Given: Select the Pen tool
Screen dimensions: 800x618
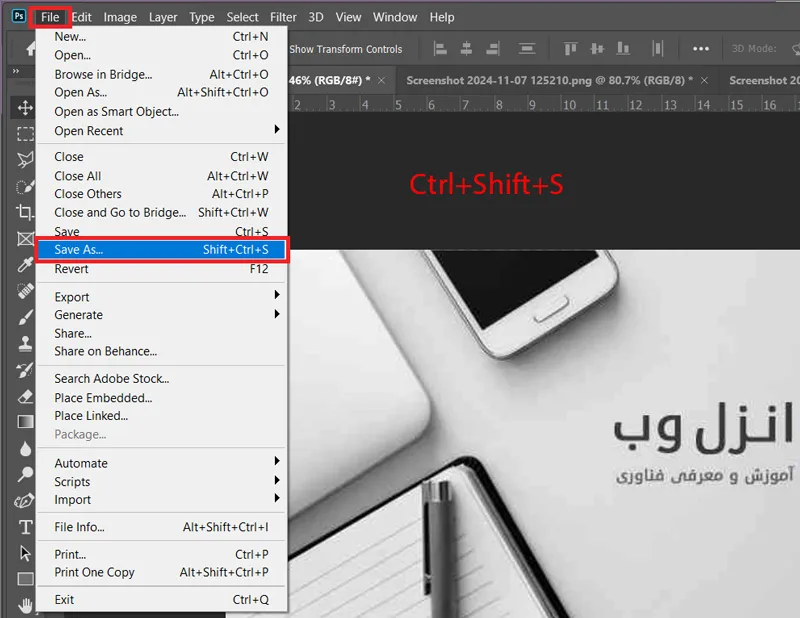Looking at the screenshot, I should pos(25,501).
